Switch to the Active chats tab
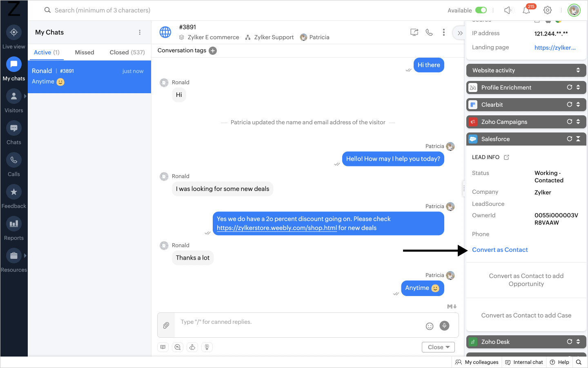 click(47, 52)
